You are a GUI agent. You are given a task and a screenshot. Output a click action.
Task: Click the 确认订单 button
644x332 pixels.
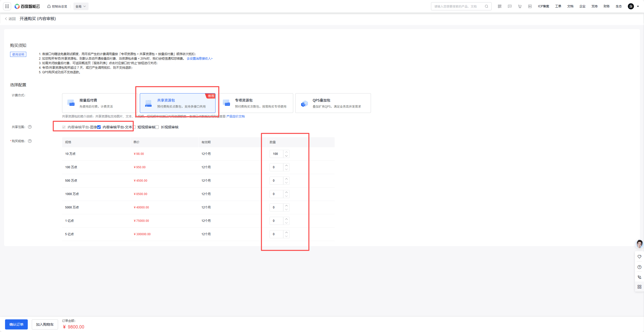(16, 324)
